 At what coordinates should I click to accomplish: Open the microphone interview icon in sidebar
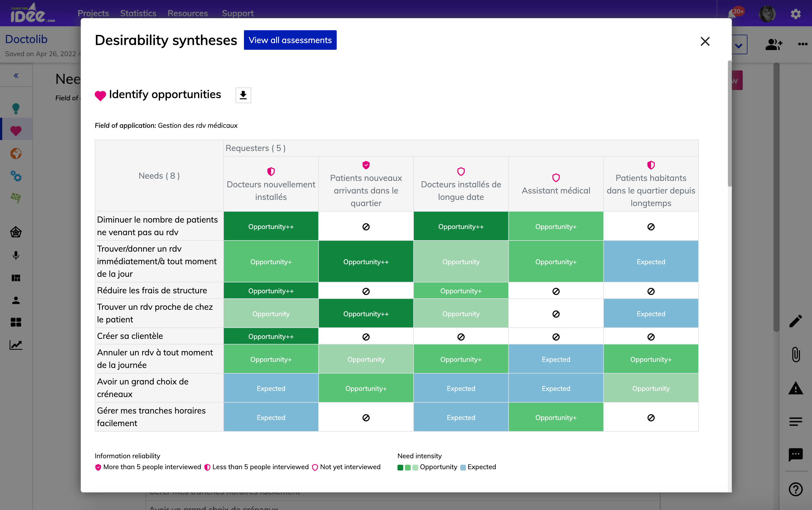(16, 255)
